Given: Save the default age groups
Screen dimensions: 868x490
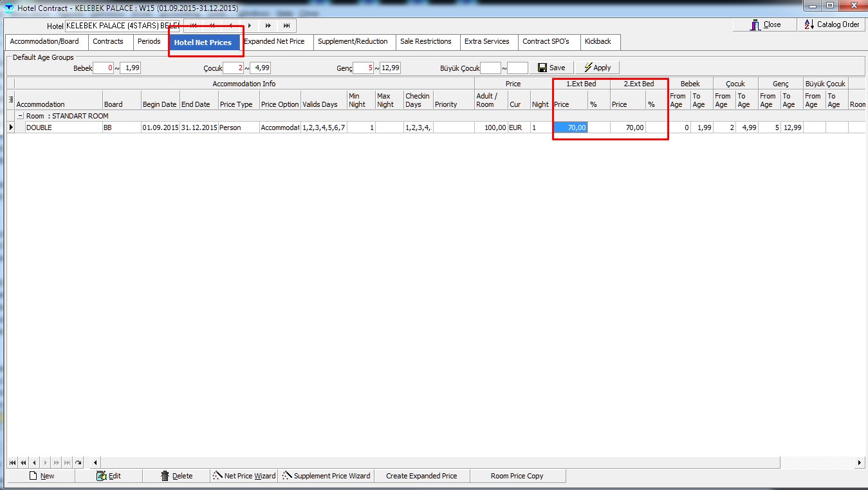Looking at the screenshot, I should tap(551, 68).
